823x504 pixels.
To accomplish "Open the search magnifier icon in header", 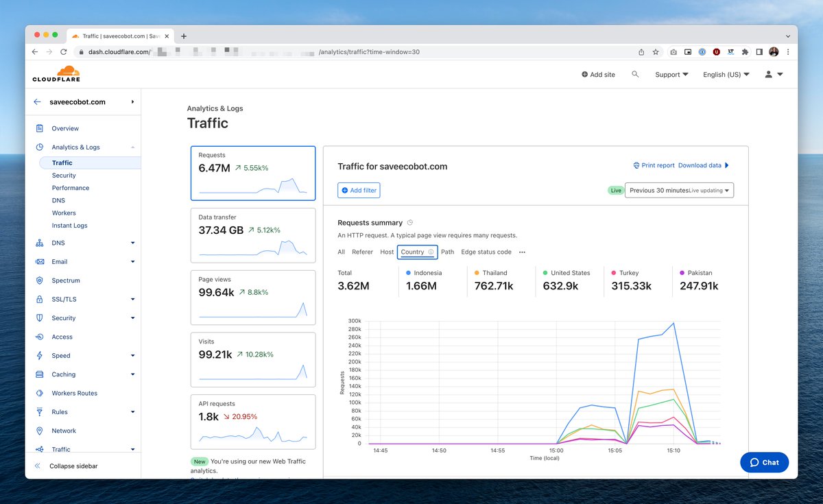I will coord(635,74).
